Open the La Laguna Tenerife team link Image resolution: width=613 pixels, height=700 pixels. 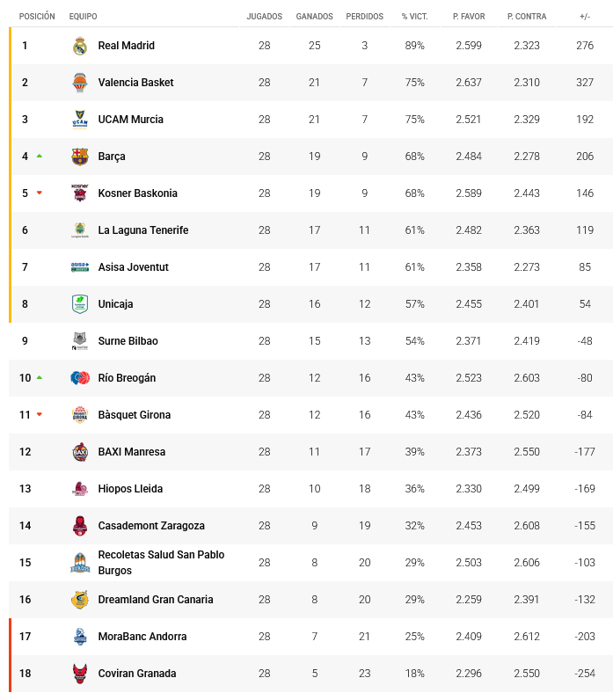pos(143,230)
